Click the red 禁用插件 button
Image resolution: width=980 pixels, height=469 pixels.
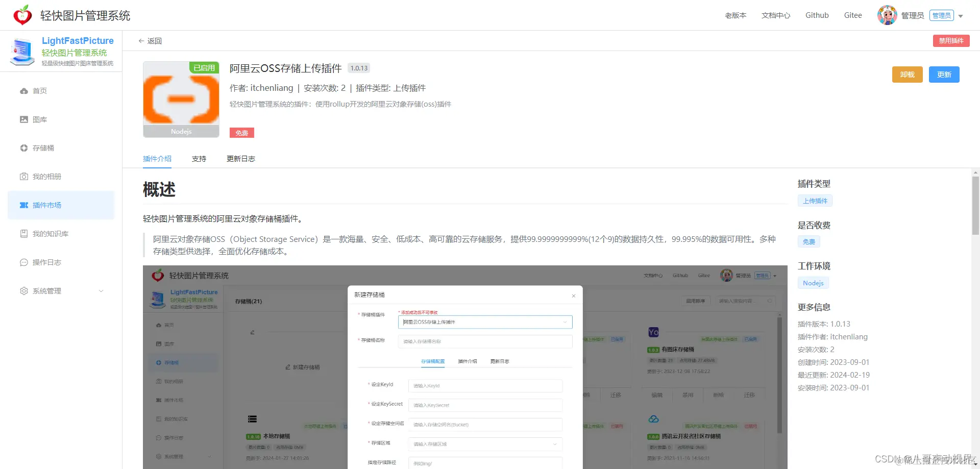pyautogui.click(x=951, y=41)
